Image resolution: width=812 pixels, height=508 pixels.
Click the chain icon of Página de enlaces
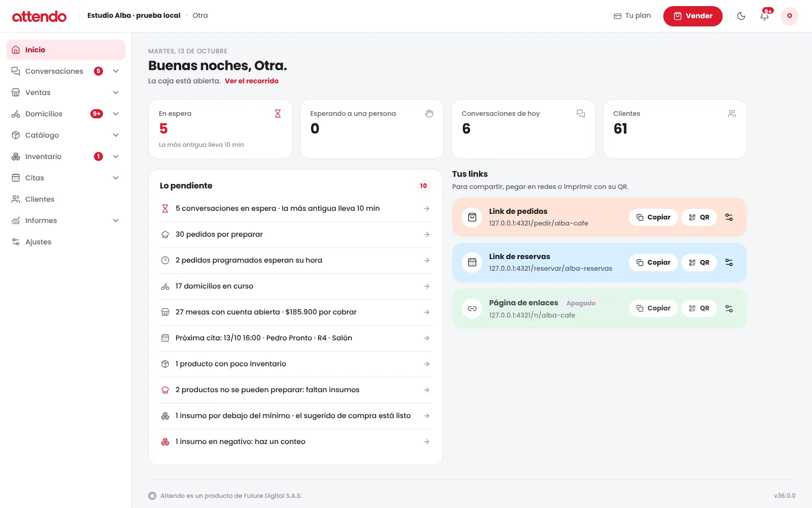coord(472,308)
